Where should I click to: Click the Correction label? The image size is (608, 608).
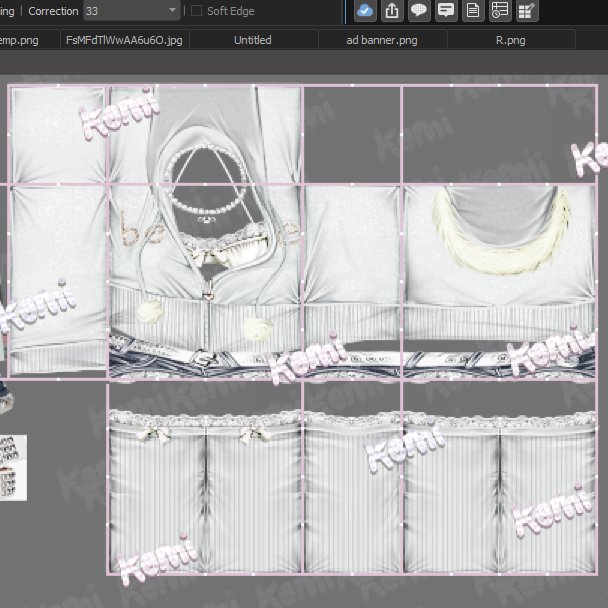click(x=54, y=11)
